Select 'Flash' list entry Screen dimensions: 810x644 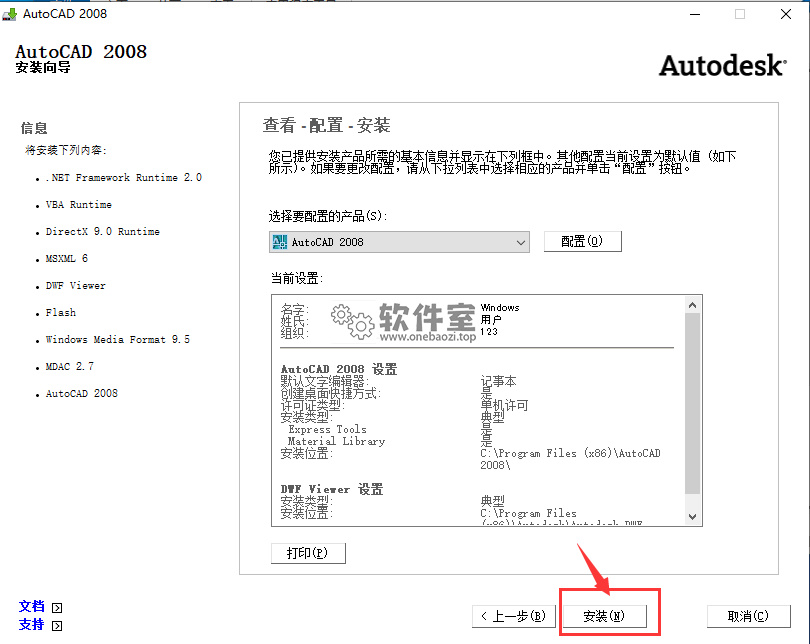click(60, 312)
